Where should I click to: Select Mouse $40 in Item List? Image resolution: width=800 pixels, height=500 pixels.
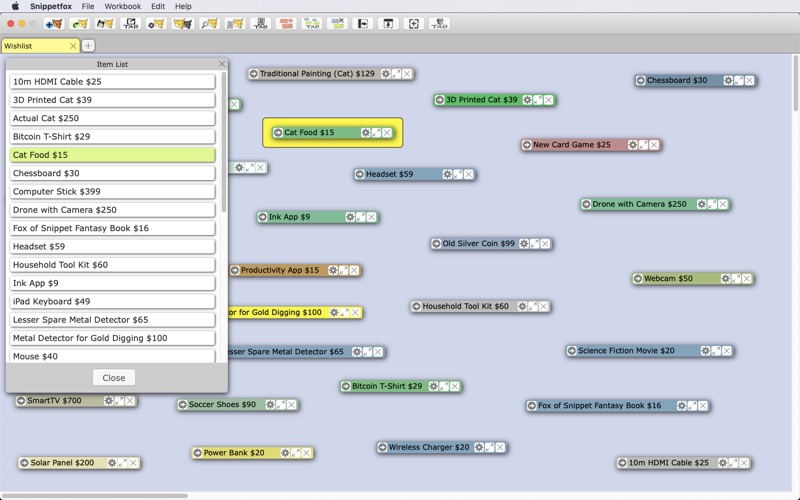pyautogui.click(x=112, y=356)
